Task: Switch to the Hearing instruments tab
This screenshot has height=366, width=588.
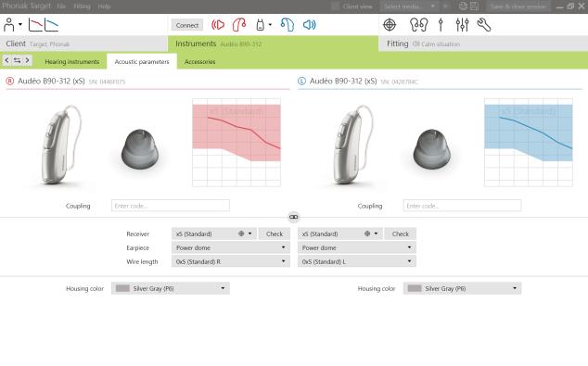Action: pos(72,62)
